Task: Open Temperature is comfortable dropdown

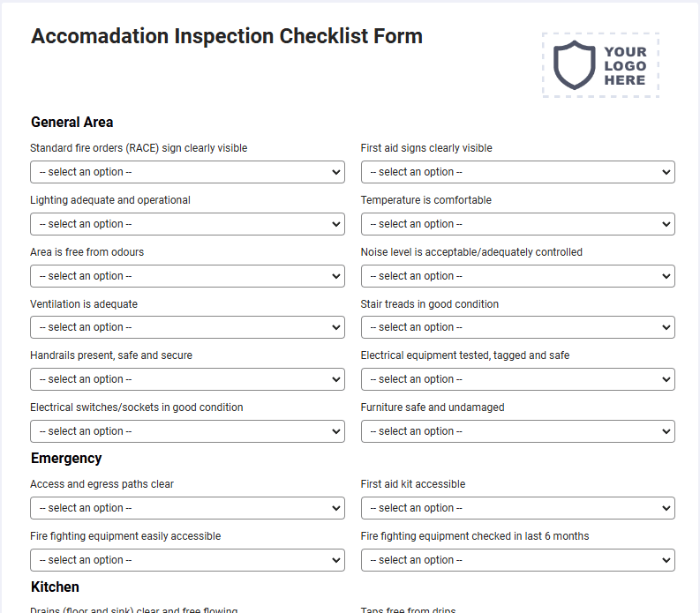Action: [x=518, y=224]
